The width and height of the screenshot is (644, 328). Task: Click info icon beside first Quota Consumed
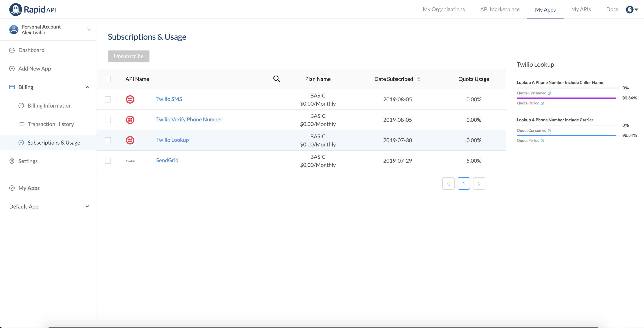(x=549, y=93)
